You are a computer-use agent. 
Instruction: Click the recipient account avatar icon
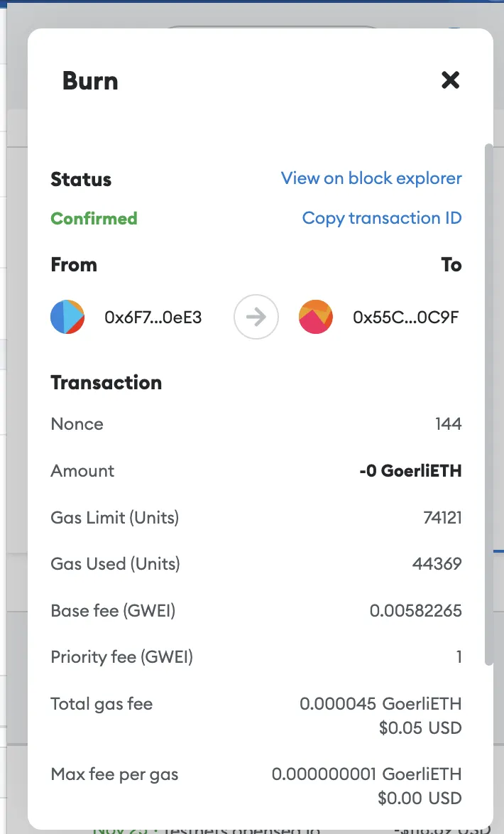[x=316, y=317]
